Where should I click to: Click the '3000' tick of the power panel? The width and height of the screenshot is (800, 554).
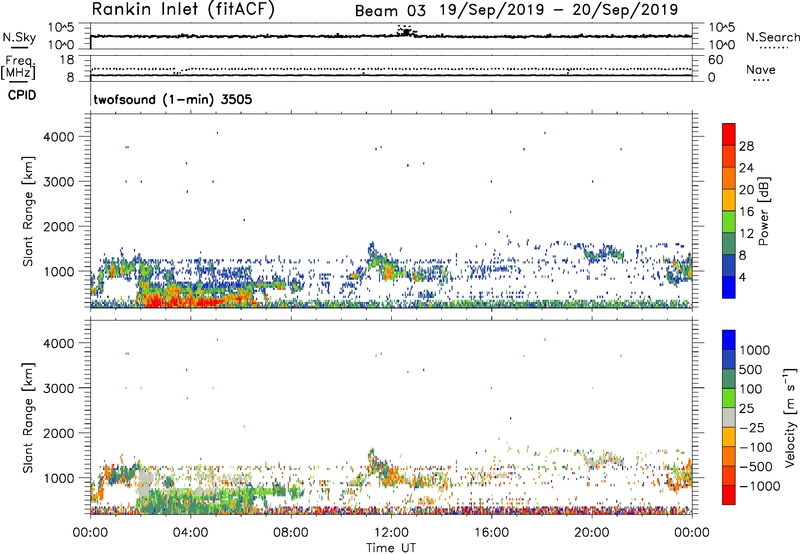tap(58, 182)
